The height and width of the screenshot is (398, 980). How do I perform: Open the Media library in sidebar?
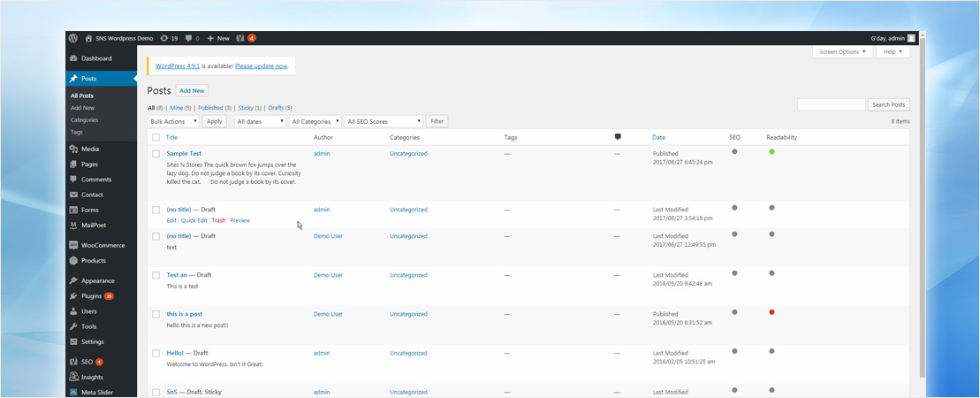coord(89,149)
